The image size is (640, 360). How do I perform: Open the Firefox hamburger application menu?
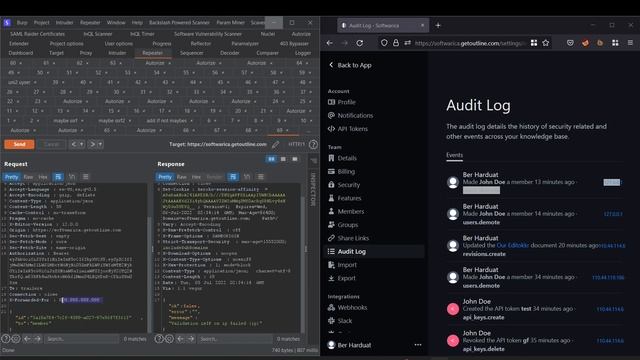point(630,43)
